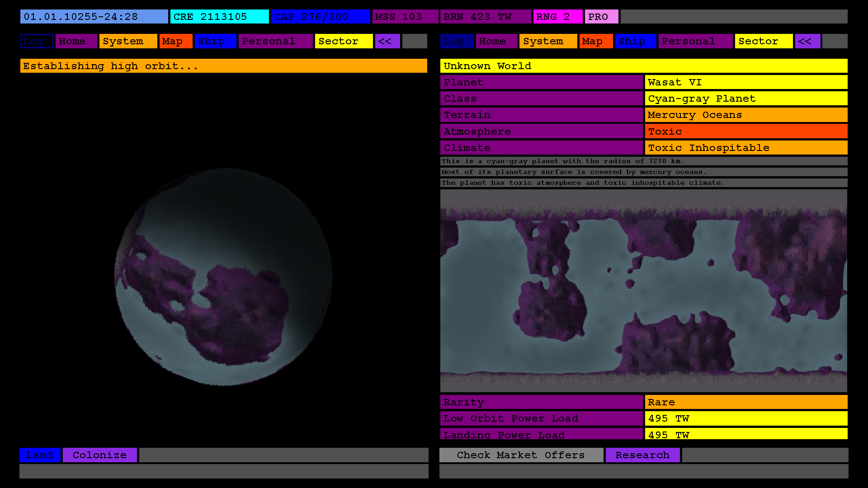
Task: Collapse right panel with << button
Action: click(x=807, y=41)
